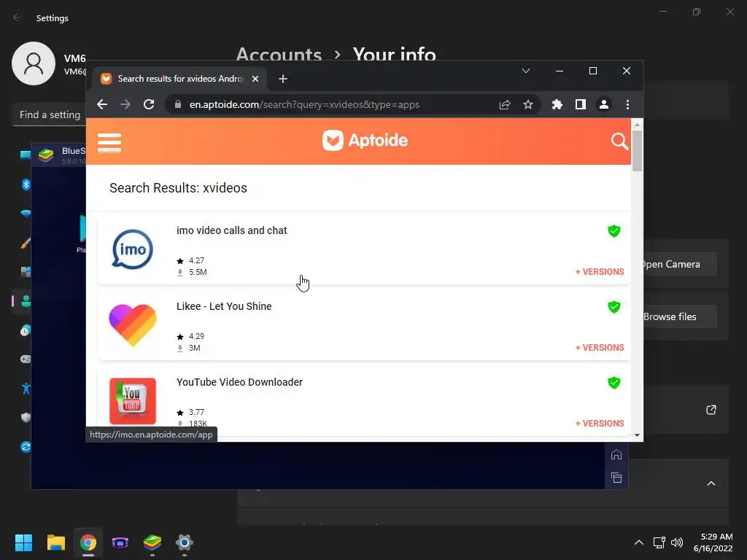Click trusted shield badge for imo
This screenshot has height=560, width=747.
point(614,231)
